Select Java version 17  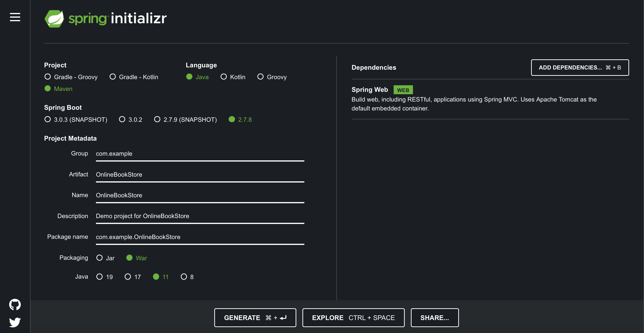point(128,276)
